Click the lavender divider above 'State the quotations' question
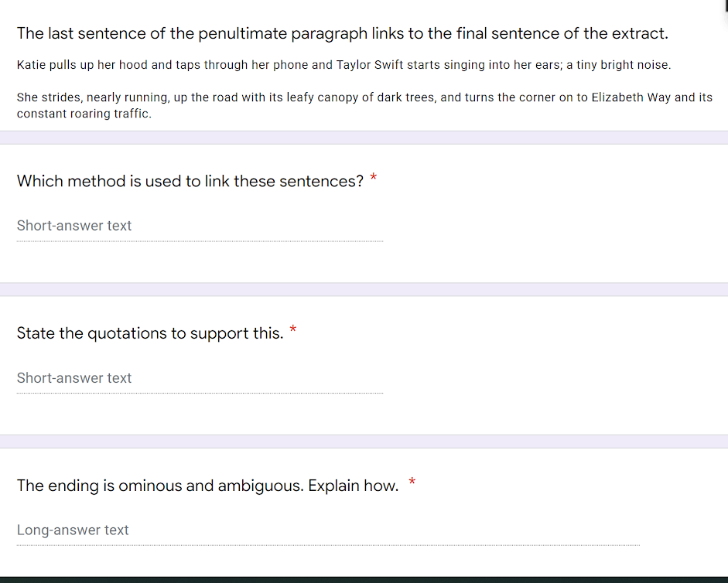Viewport: 728px width, 583px height. [x=364, y=289]
